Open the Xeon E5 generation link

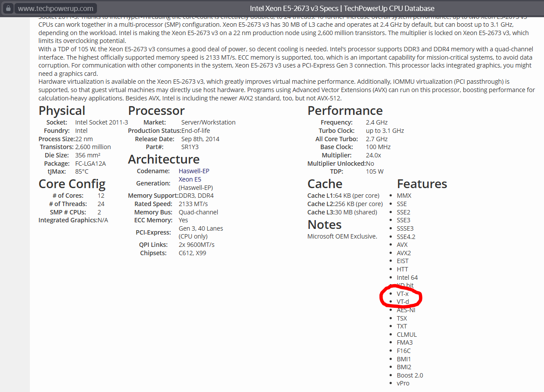tap(190, 179)
